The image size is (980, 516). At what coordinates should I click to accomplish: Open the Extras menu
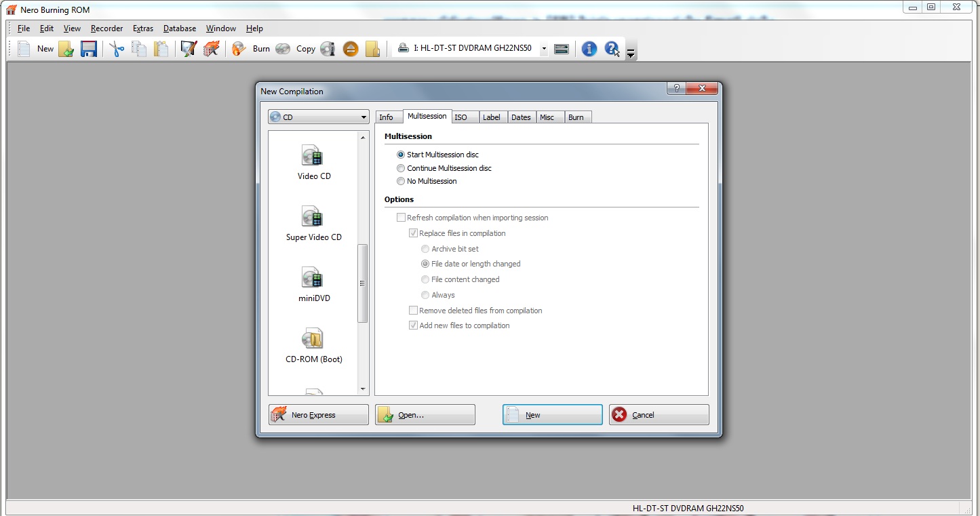tap(143, 28)
